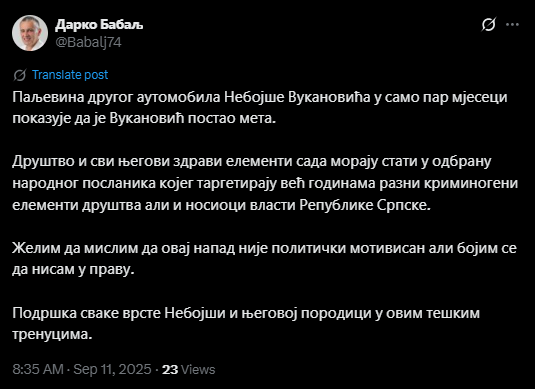Screen dimensions: 535x389
Task: Click the small Grok icon beside Translate post
Action: tap(20, 75)
